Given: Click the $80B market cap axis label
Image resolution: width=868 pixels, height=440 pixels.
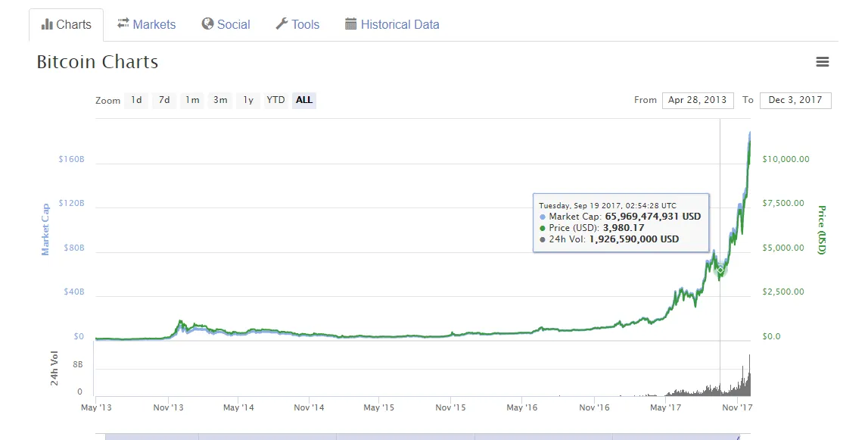Looking at the screenshot, I should click(x=74, y=248).
